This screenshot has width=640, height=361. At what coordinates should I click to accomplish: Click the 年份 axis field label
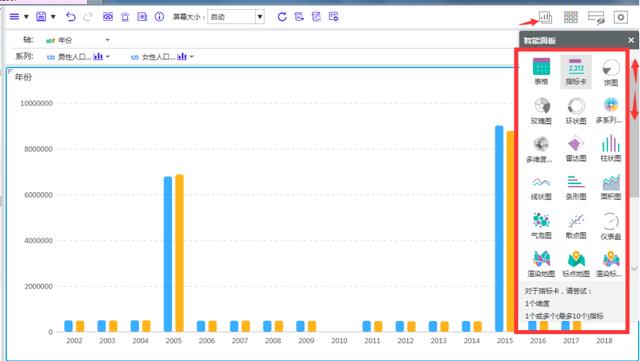[x=65, y=40]
